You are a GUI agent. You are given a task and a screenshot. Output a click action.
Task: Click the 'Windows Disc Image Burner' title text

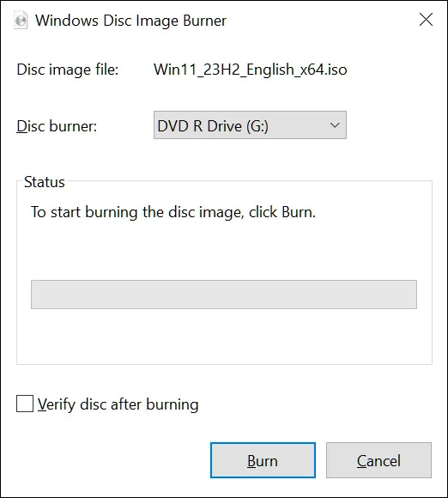coord(130,21)
